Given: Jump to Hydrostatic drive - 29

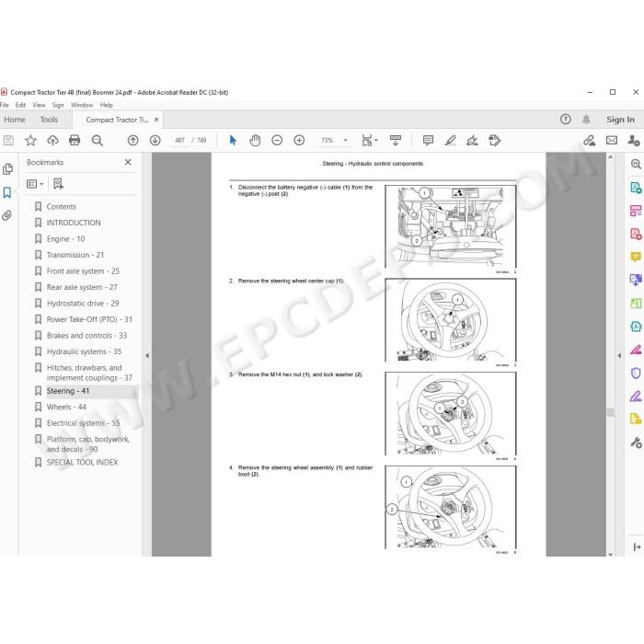Looking at the screenshot, I should 83,303.
